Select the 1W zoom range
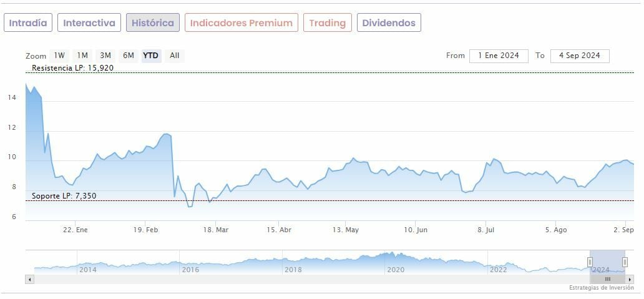Screen dimensions: 644x299 pyautogui.click(x=59, y=56)
